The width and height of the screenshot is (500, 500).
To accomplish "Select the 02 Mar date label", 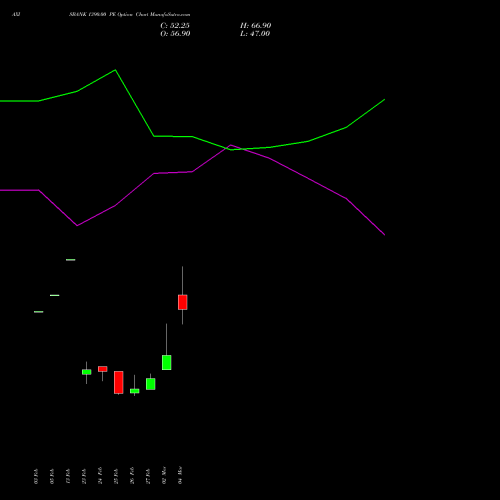I will (x=164, y=476).
